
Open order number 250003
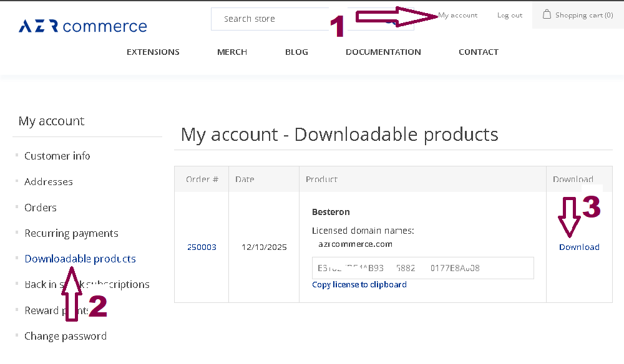(x=202, y=247)
